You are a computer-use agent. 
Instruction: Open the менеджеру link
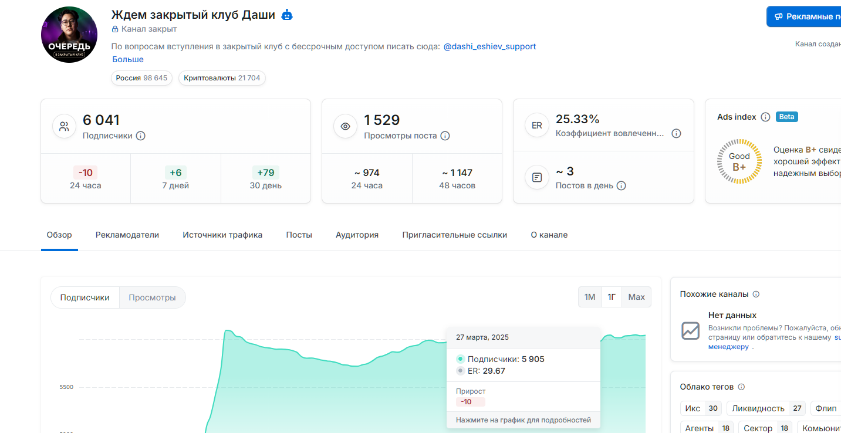tap(728, 347)
